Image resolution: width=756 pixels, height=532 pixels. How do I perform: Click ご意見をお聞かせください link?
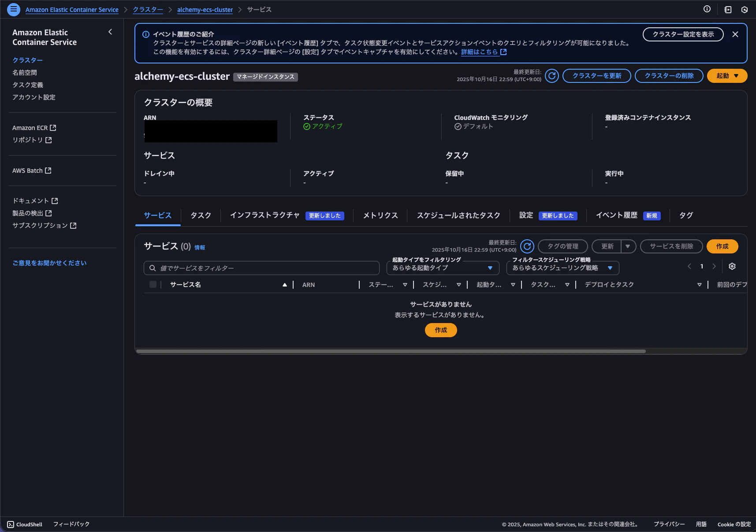[49, 263]
